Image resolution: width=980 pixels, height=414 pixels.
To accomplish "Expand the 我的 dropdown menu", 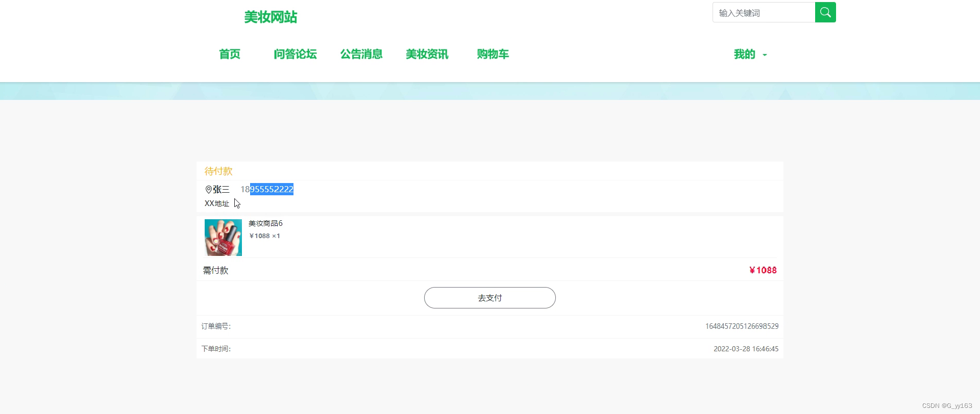I will [x=750, y=54].
